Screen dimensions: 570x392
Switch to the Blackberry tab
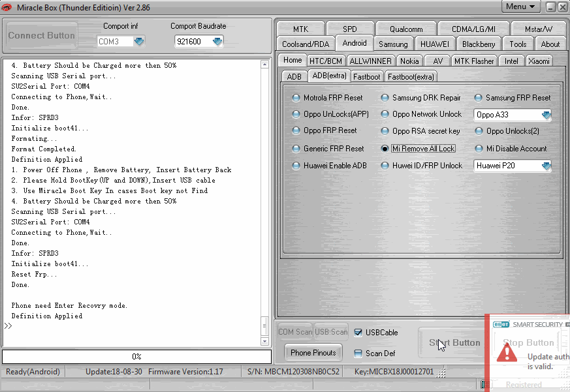[x=479, y=44]
